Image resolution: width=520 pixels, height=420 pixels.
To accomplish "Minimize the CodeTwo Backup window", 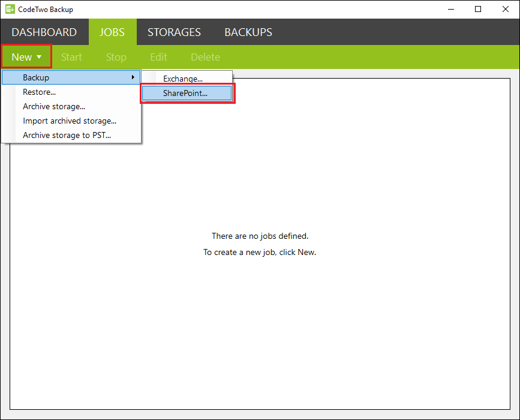I will click(451, 9).
